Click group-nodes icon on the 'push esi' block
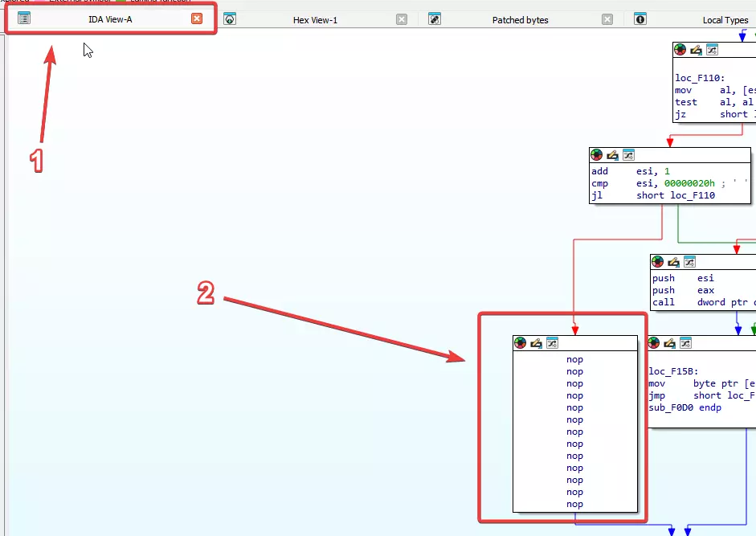 pos(689,262)
